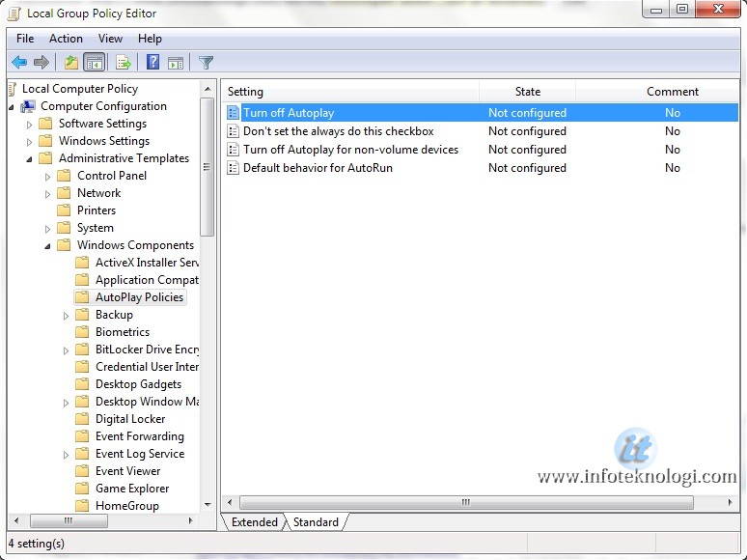Expand the Windows Settings node
The height and width of the screenshot is (560, 747).
point(30,142)
